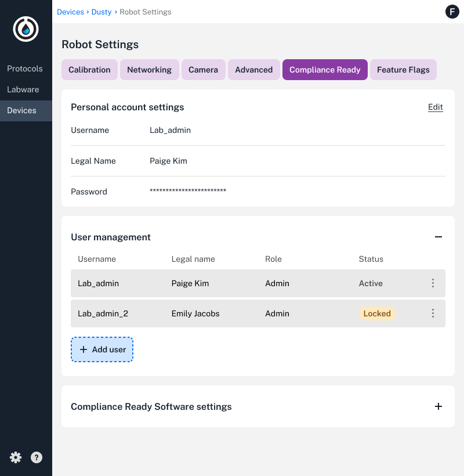Click the Robot Settings breadcrumb text

tap(146, 12)
